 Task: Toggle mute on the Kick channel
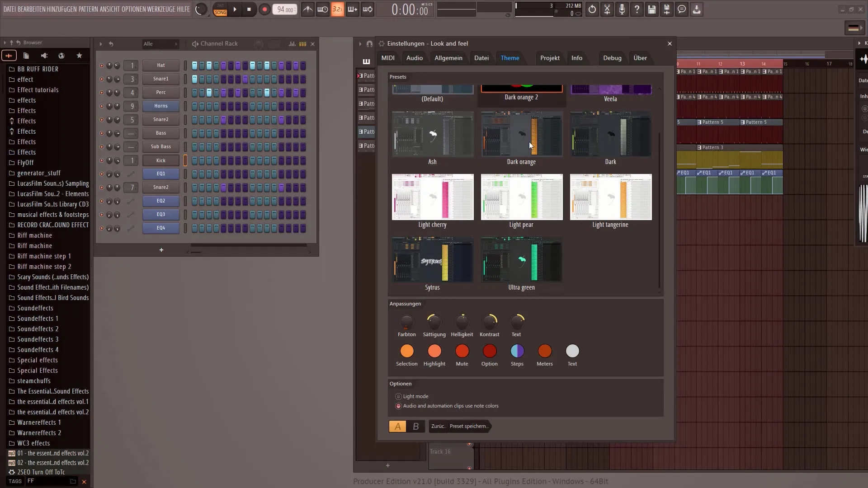coord(101,160)
